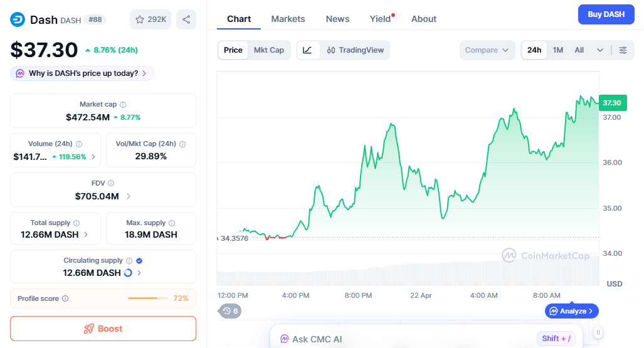Select the line chart icon
Viewport: 644px width, 348px height.
coord(308,50)
